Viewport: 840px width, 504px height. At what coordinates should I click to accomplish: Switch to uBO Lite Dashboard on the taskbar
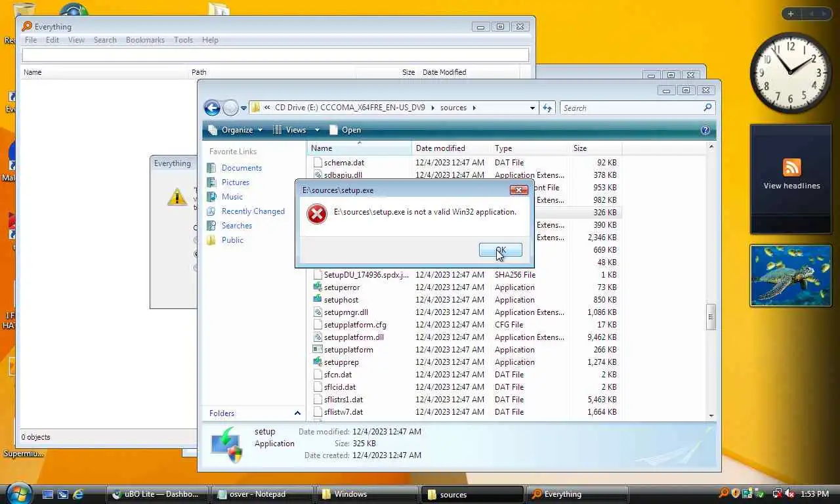coord(159,494)
